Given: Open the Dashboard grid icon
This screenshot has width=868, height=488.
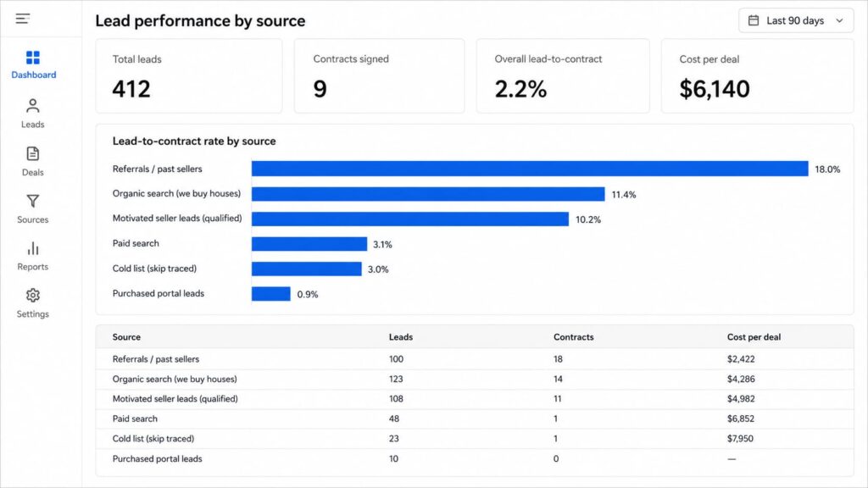Looking at the screenshot, I should (x=33, y=58).
